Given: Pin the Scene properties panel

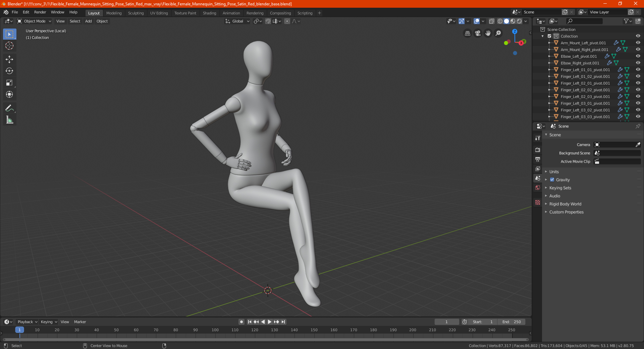Looking at the screenshot, I should pyautogui.click(x=638, y=126).
